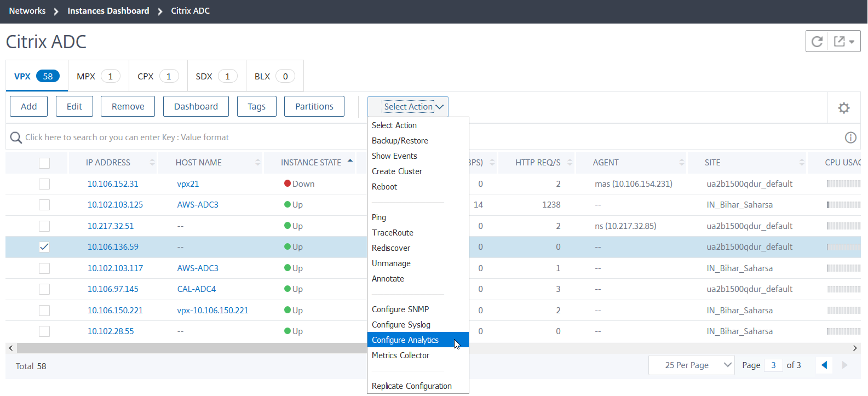Screen dimensions: 868x396
Task: Sort by Agent column arrows
Action: [x=681, y=163]
